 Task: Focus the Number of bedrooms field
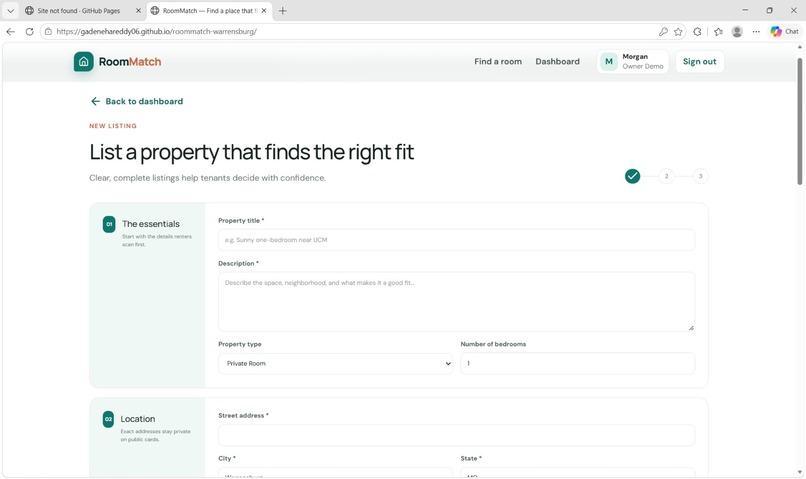[577, 363]
